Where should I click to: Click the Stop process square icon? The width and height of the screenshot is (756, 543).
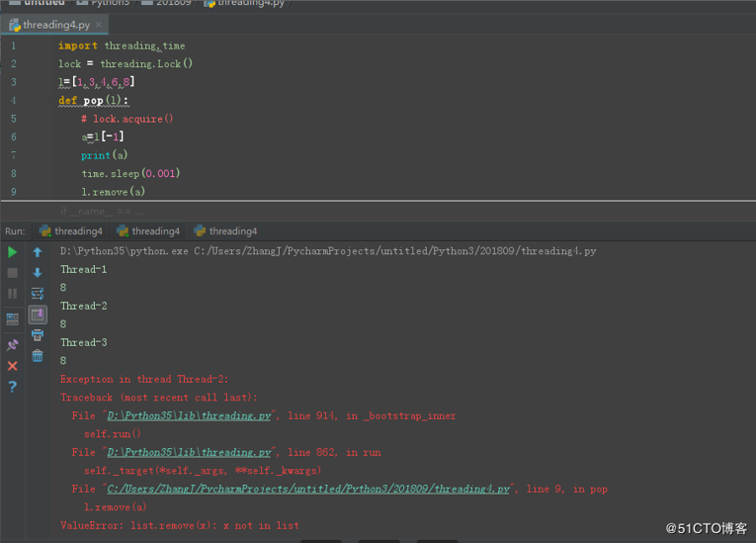pyautogui.click(x=13, y=273)
